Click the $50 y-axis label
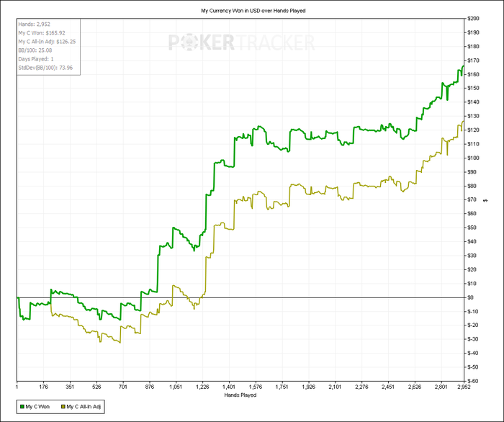This screenshot has height=422, width=504. 472,228
